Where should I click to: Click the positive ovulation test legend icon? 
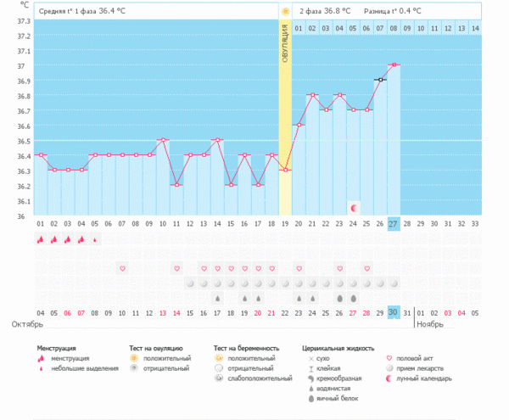[133, 360]
